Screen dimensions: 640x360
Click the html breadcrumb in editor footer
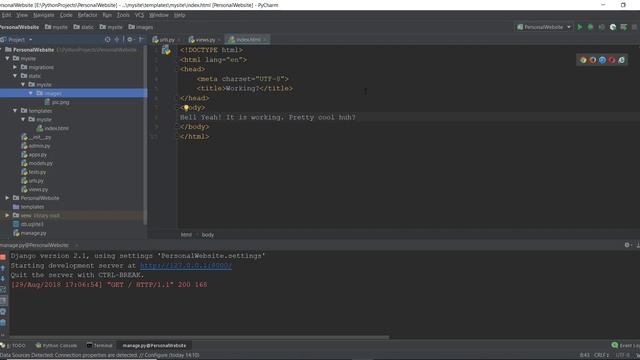(186, 235)
